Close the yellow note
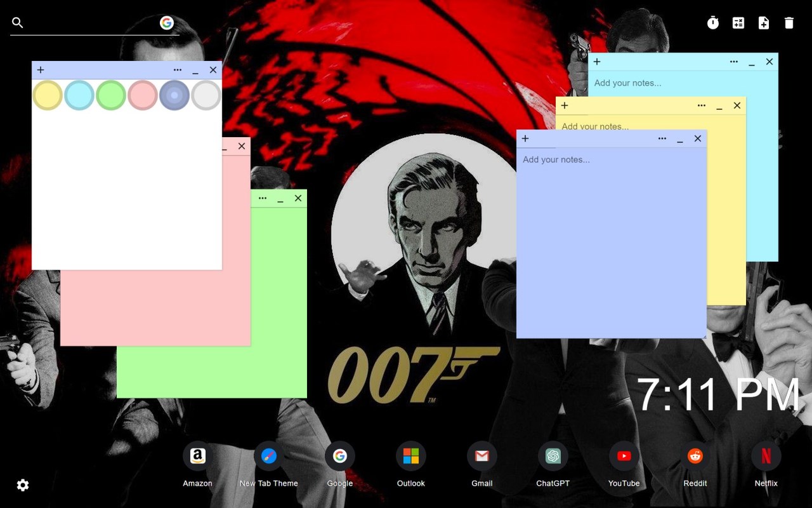 click(737, 105)
